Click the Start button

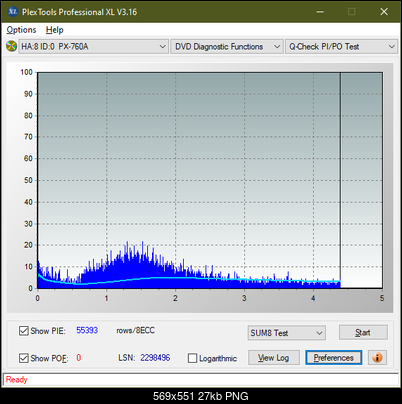pos(363,333)
